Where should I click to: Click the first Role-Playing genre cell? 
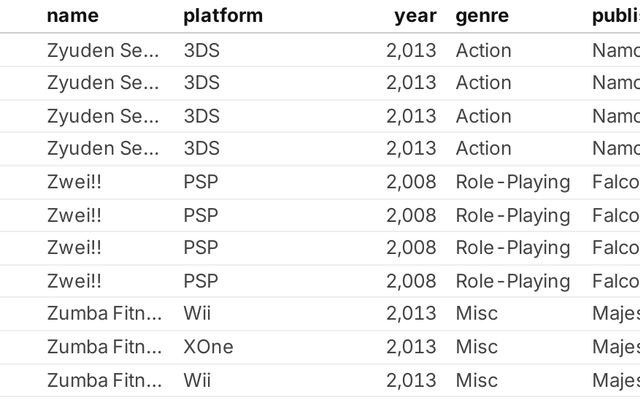click(x=512, y=182)
